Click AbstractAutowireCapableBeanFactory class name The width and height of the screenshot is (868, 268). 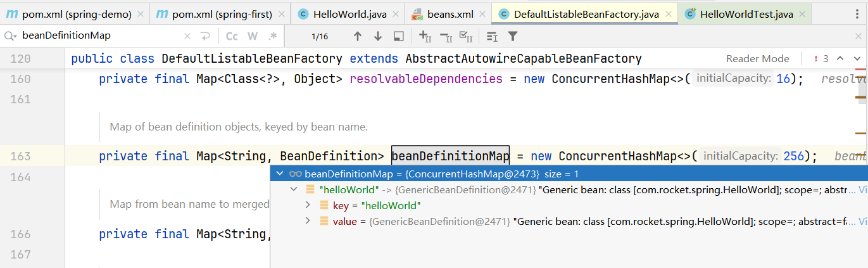tap(524, 59)
